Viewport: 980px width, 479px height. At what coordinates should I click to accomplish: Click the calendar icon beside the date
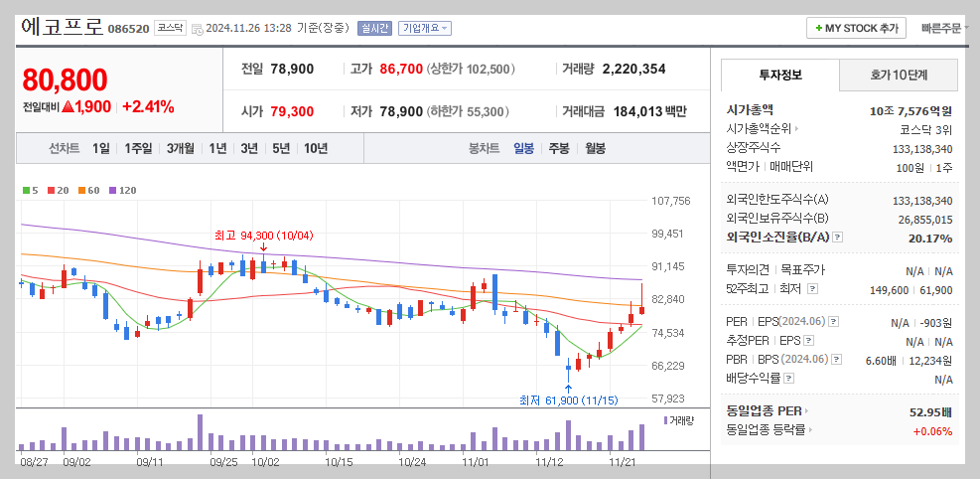197,29
